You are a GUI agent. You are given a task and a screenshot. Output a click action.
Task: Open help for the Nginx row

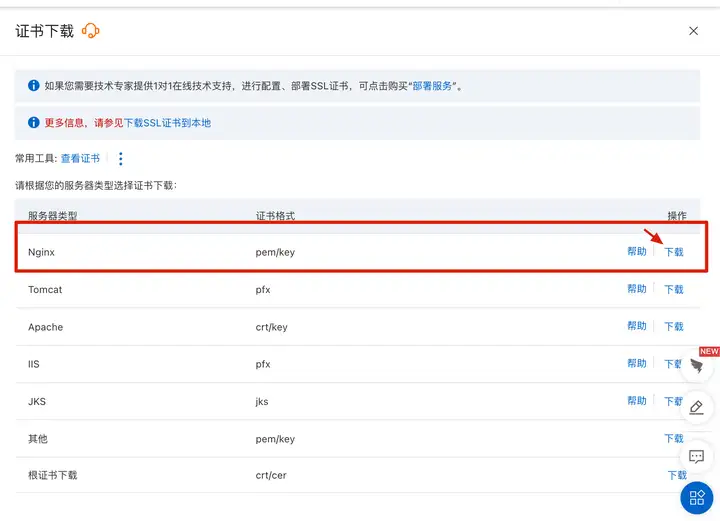tap(636, 252)
